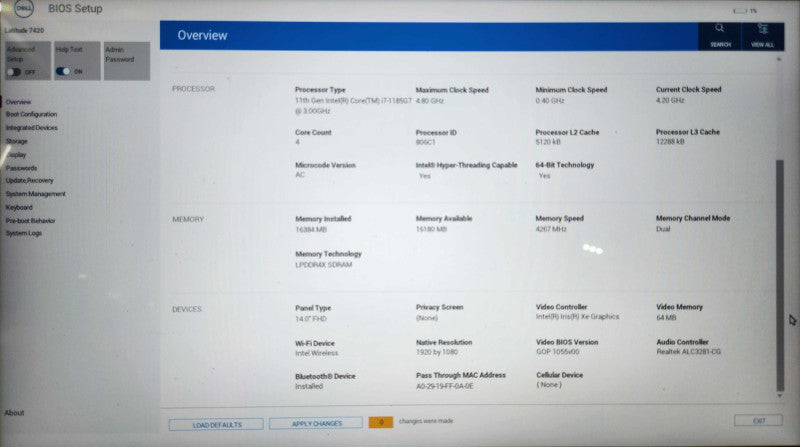800x447 pixels.
Task: Open Passwords section
Action: pyautogui.click(x=21, y=168)
